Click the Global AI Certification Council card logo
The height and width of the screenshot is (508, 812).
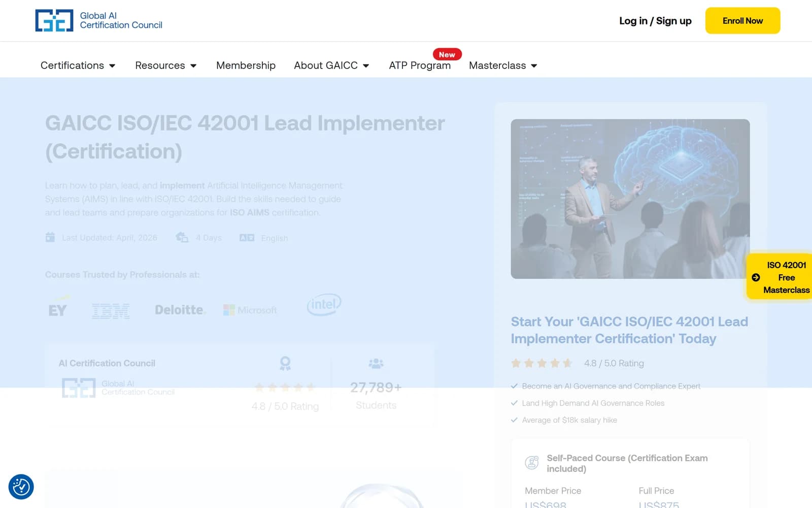coord(118,388)
